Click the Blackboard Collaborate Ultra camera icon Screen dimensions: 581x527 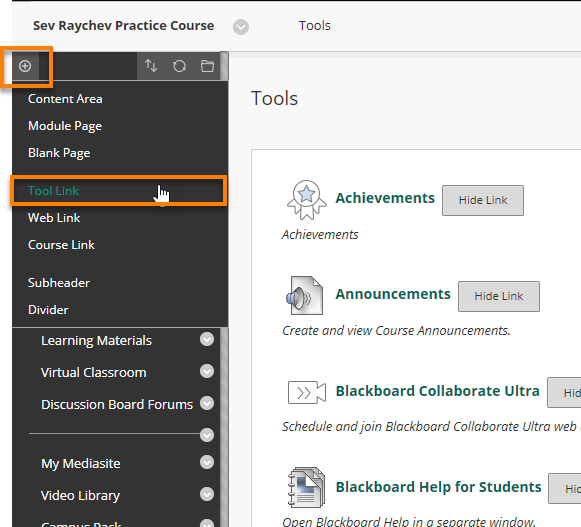coord(307,392)
